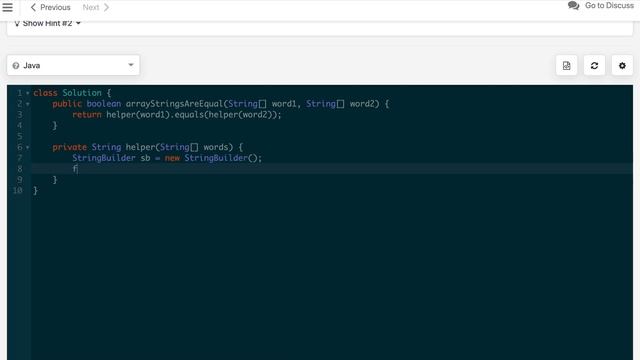Click the 'word2' parameter on line 2
Viewport: 640px width, 360px height.
[362, 104]
